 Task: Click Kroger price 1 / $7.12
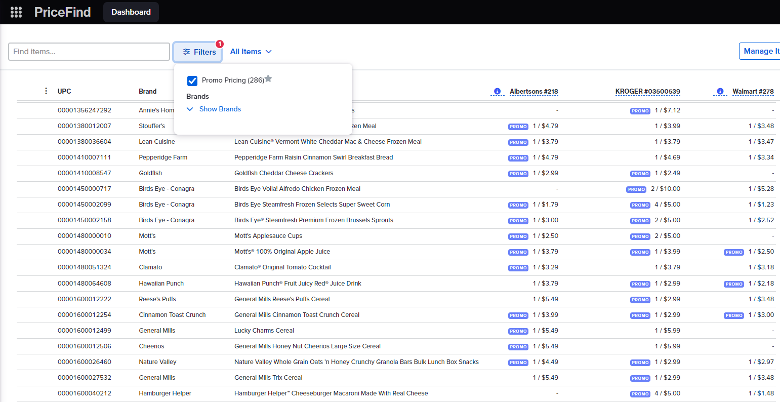pos(667,110)
